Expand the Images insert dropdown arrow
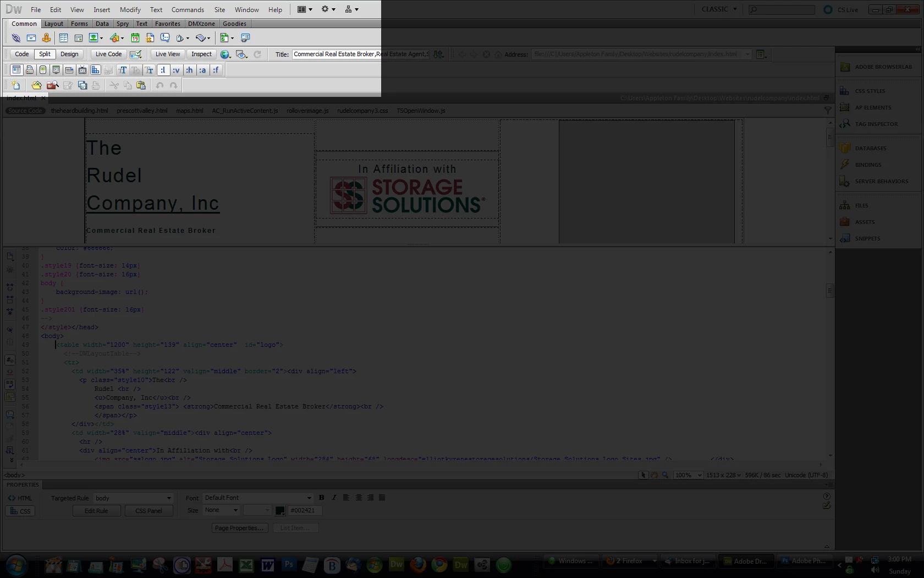The image size is (924, 578). tap(102, 39)
